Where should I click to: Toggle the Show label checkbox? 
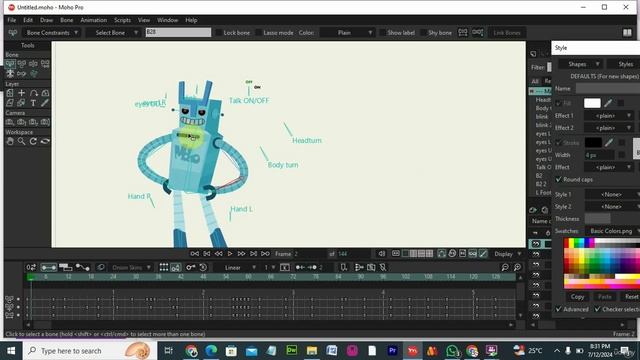click(382, 33)
